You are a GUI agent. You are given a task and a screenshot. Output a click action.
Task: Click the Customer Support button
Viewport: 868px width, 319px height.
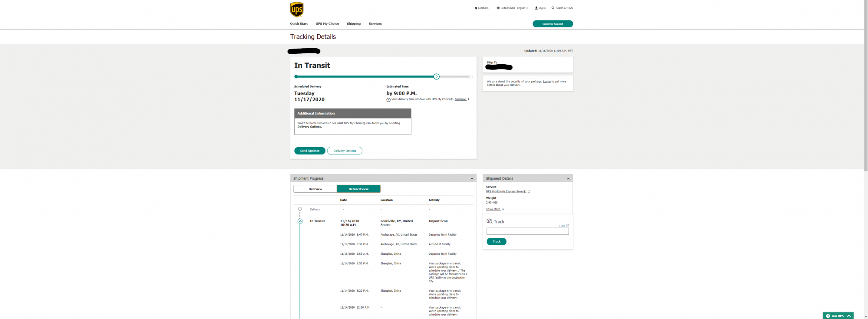click(x=553, y=24)
